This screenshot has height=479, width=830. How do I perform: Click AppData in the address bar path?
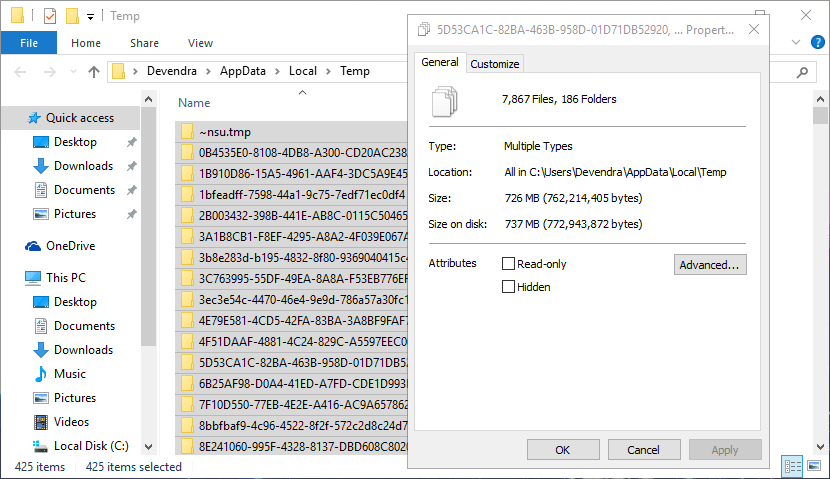tap(242, 71)
